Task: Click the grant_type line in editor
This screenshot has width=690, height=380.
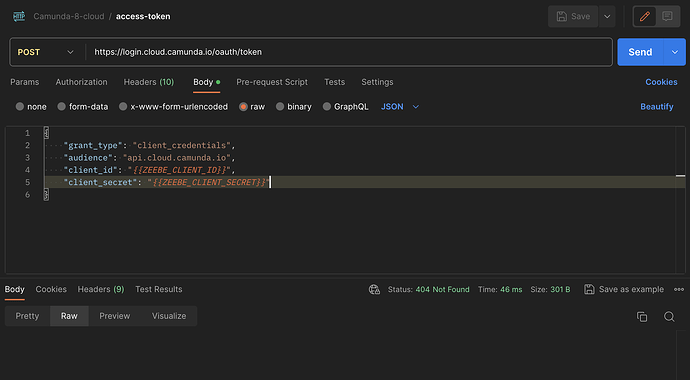Action: (x=150, y=145)
